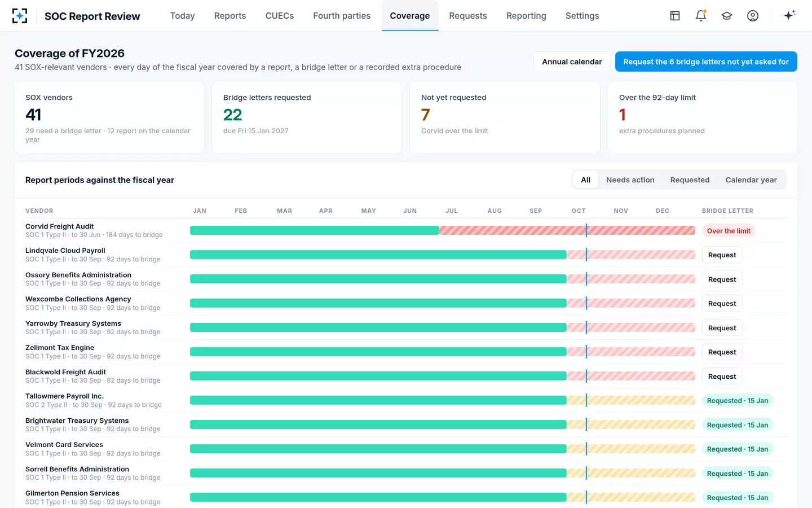The image size is (812, 508).
Task: Request the 6 bridge letters not yet asked for
Action: [x=706, y=62]
